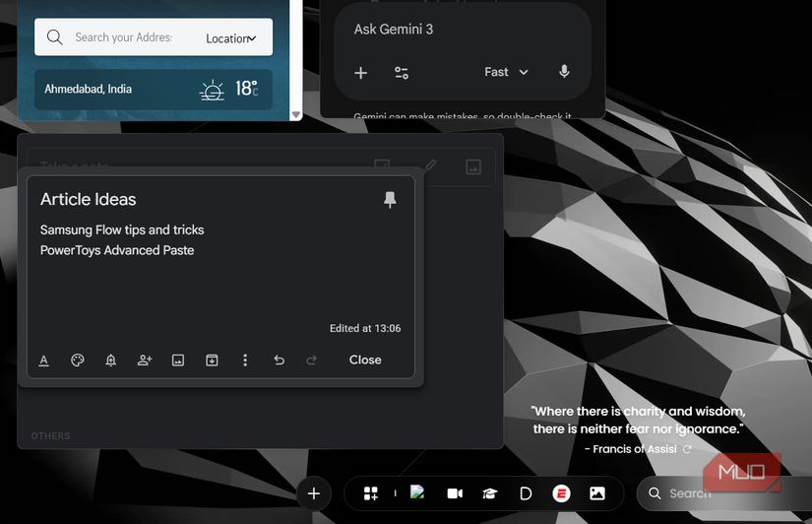
Task: Open the note's three-dot more menu
Action: point(245,360)
